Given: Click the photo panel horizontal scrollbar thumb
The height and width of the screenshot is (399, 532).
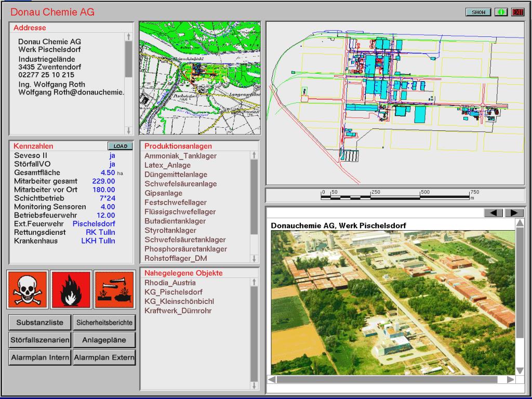Looking at the screenshot, I should (x=387, y=380).
